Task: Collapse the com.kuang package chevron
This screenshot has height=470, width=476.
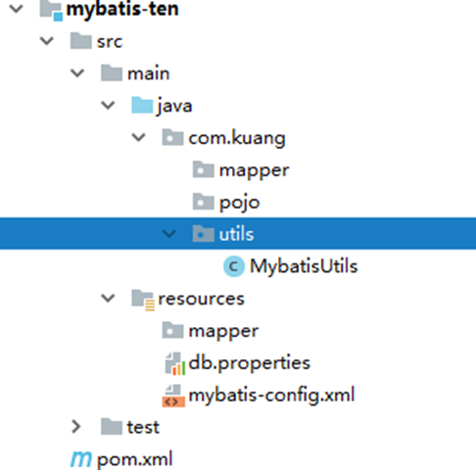Action: (138, 137)
